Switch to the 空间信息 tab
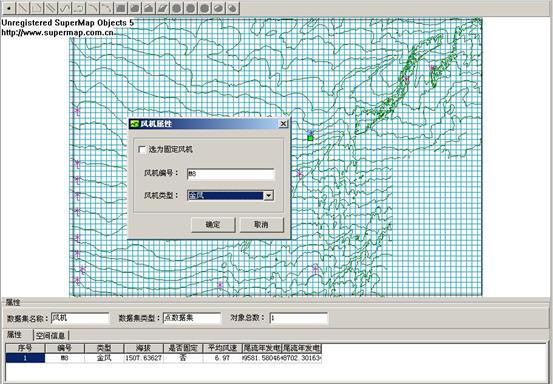The image size is (553, 384). point(50,335)
